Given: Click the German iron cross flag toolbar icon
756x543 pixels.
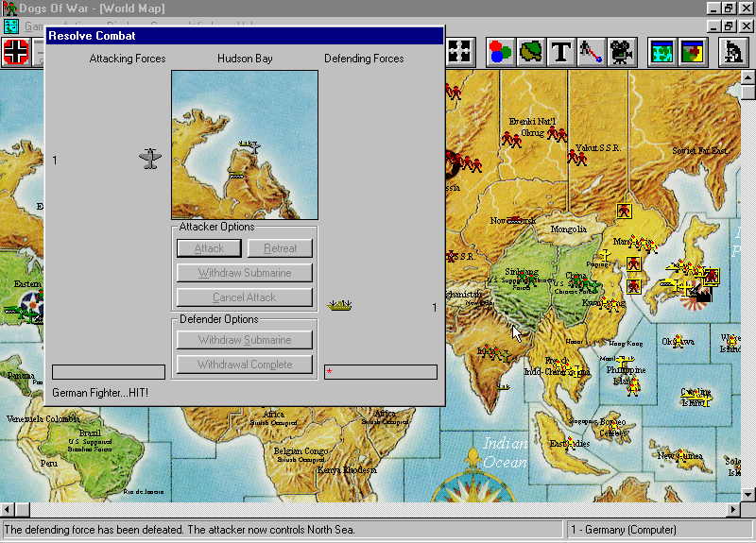Looking at the screenshot, I should pos(16,52).
